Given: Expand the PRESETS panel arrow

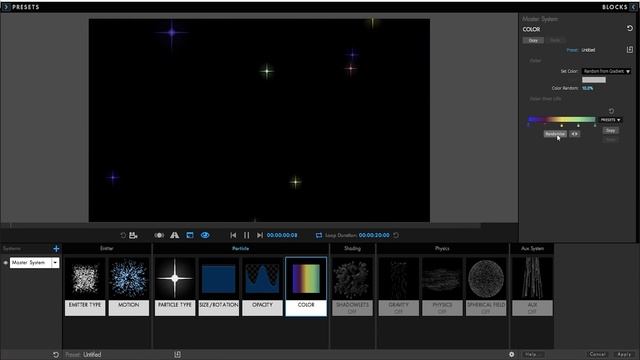Looking at the screenshot, I should 6,7.
